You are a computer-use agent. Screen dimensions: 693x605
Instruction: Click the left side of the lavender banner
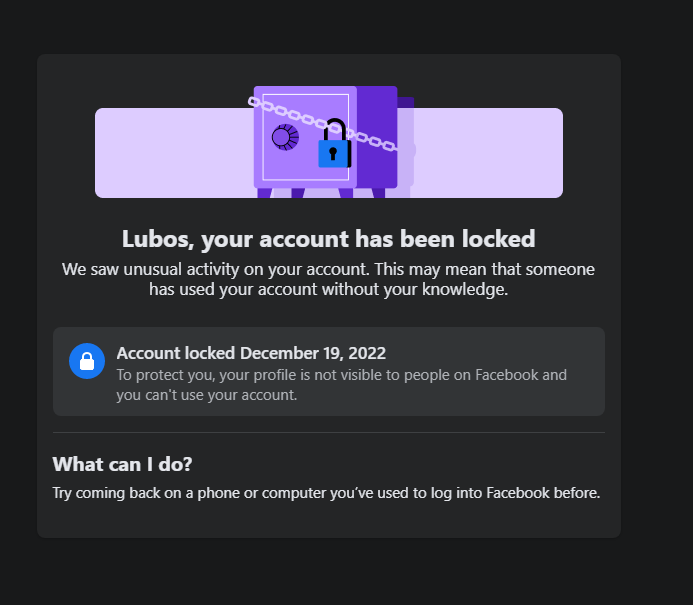click(170, 153)
